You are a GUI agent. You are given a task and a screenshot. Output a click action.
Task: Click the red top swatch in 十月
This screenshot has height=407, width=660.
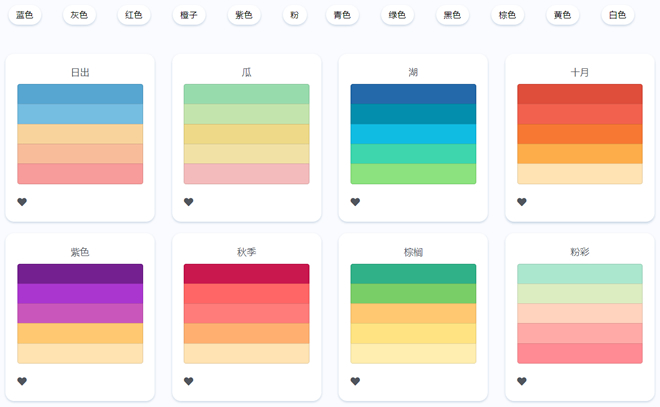(x=579, y=94)
